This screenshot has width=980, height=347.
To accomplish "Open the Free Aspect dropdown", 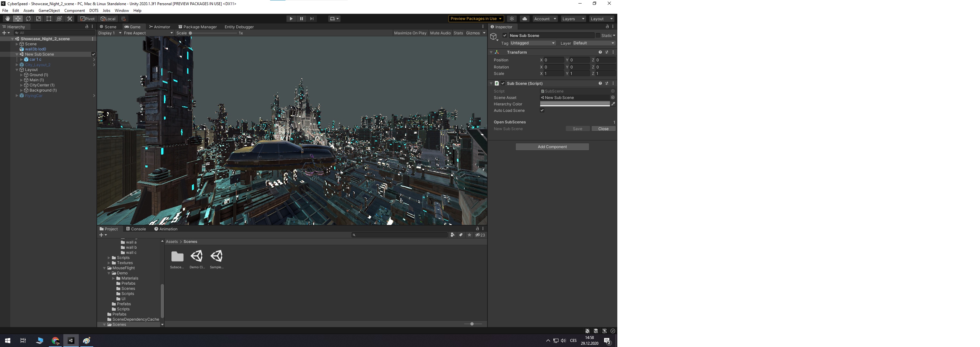I will pos(148,33).
